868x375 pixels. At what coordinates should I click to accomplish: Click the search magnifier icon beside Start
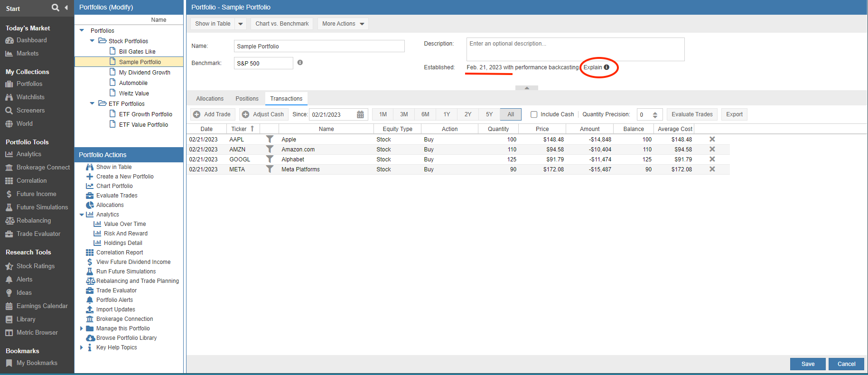click(x=56, y=8)
